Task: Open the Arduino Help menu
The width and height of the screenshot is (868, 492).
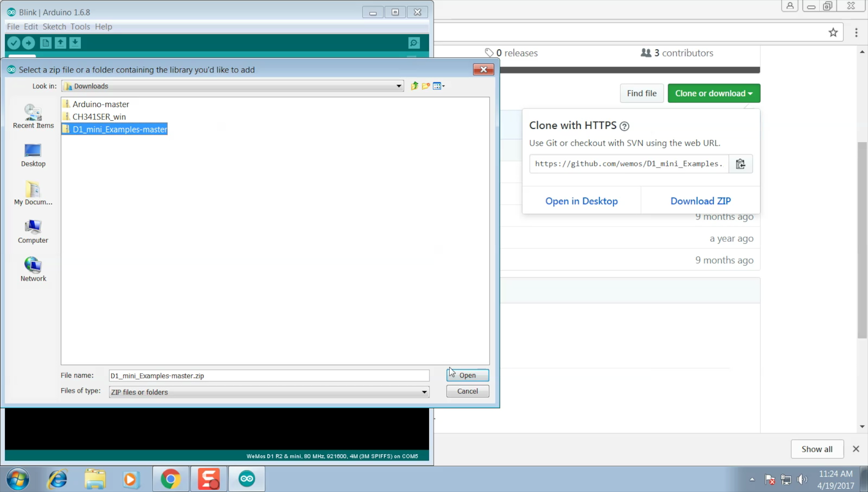Action: pos(104,27)
